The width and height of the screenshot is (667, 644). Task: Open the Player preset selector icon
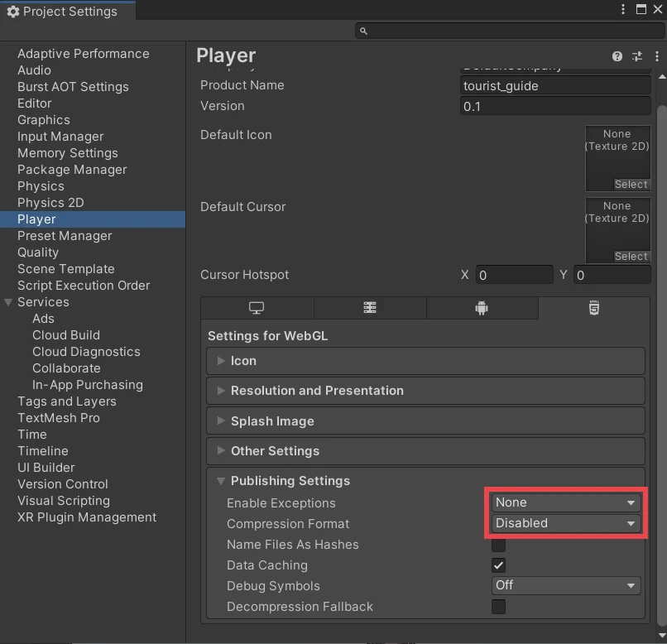coord(637,56)
